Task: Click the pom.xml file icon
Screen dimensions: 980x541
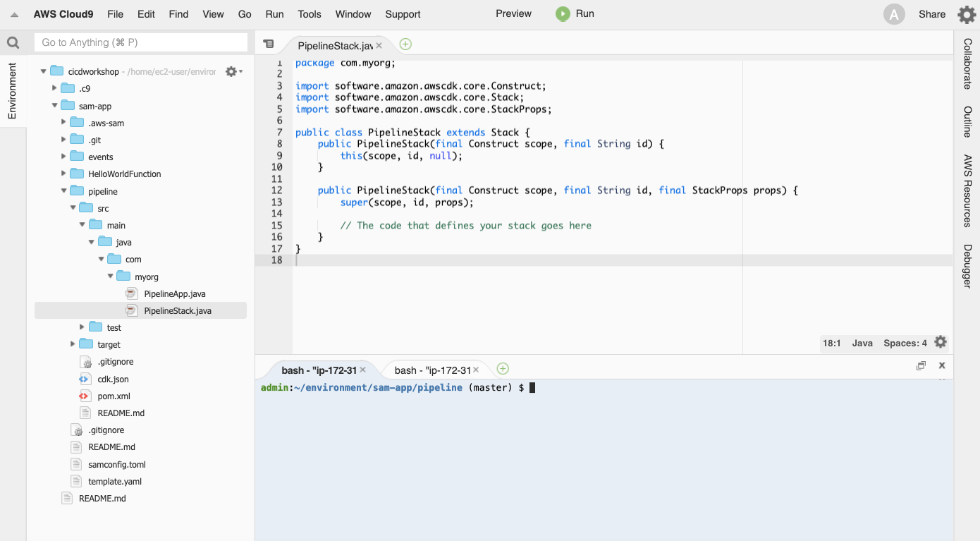Action: pos(85,396)
